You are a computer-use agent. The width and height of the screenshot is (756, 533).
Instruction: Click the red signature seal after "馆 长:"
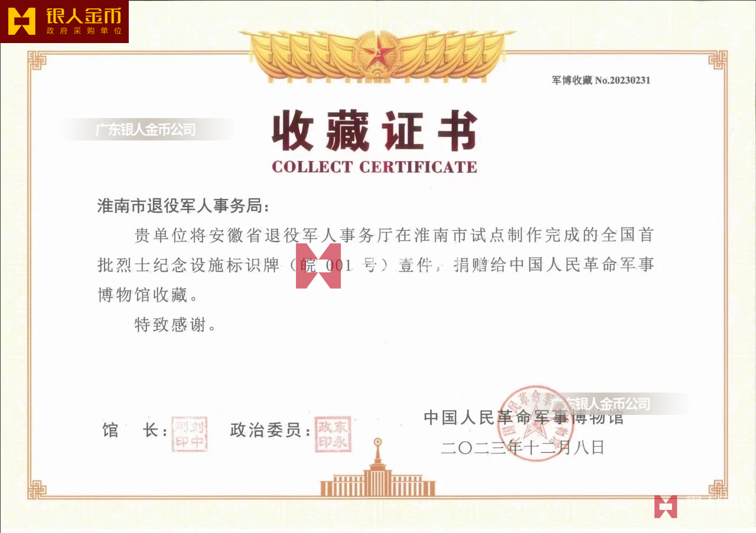click(x=189, y=434)
